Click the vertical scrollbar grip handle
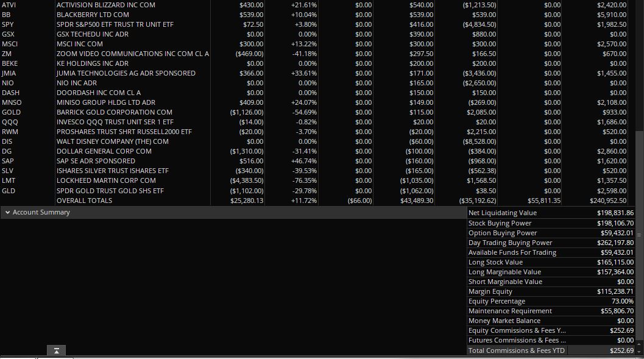The height and width of the screenshot is (359, 644). pos(639,235)
